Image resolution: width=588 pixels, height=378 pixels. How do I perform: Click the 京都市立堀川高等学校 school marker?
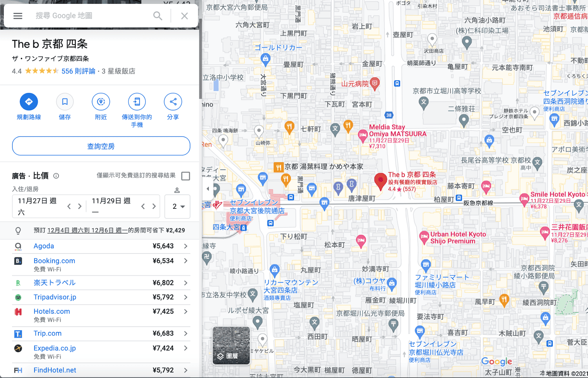click(x=423, y=103)
